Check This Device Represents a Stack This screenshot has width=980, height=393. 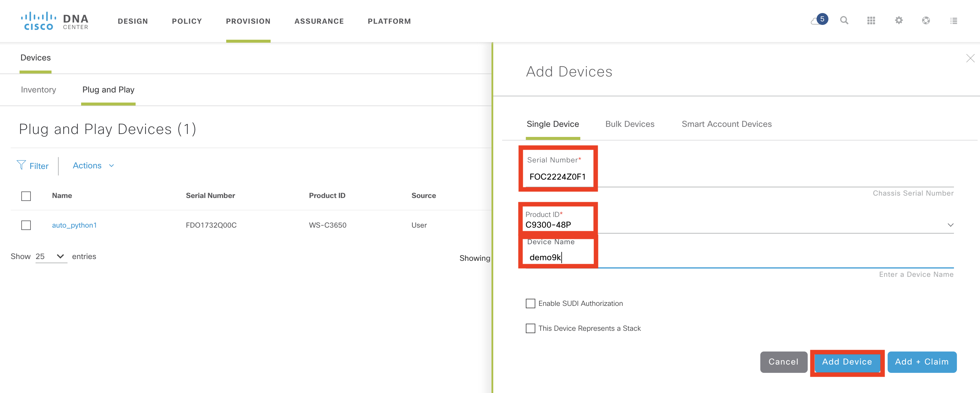(530, 328)
